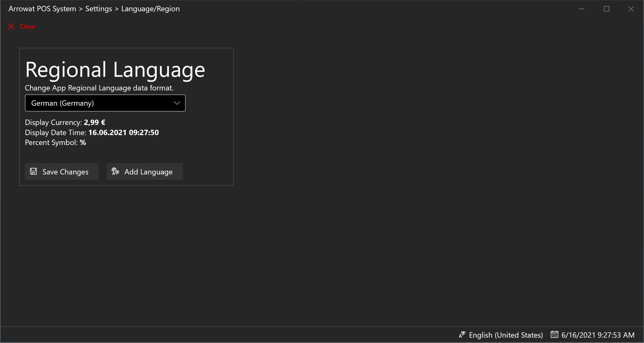Click the dropdown chevron arrow

tap(177, 103)
